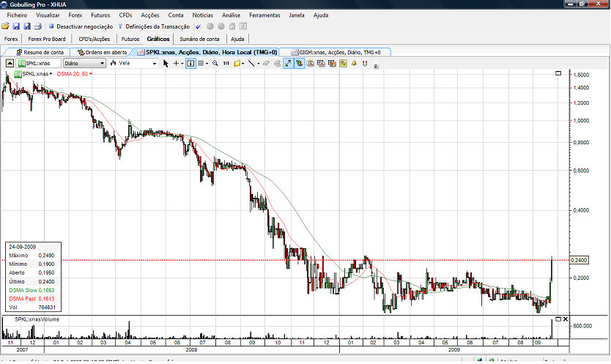The height and width of the screenshot is (364, 611).
Task: Click the save-as floppy icon with arrow
Action: pos(27,26)
